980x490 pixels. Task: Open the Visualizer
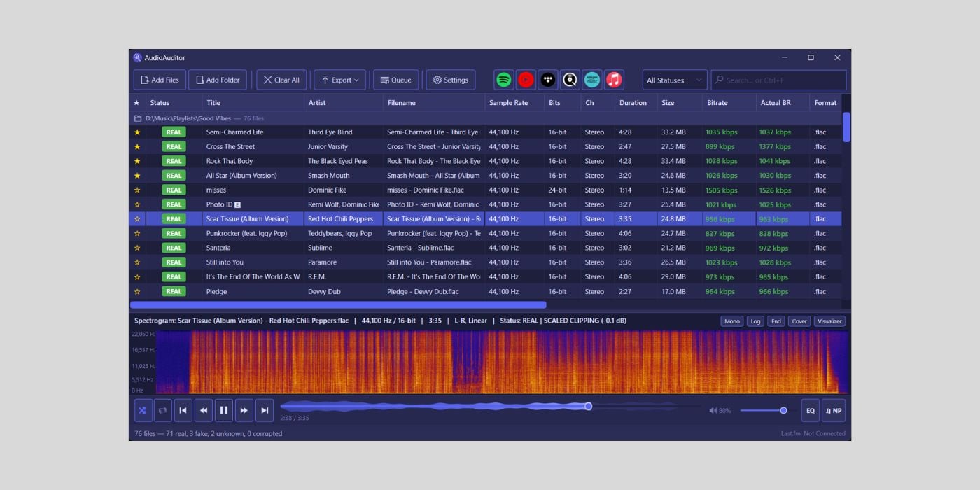829,321
